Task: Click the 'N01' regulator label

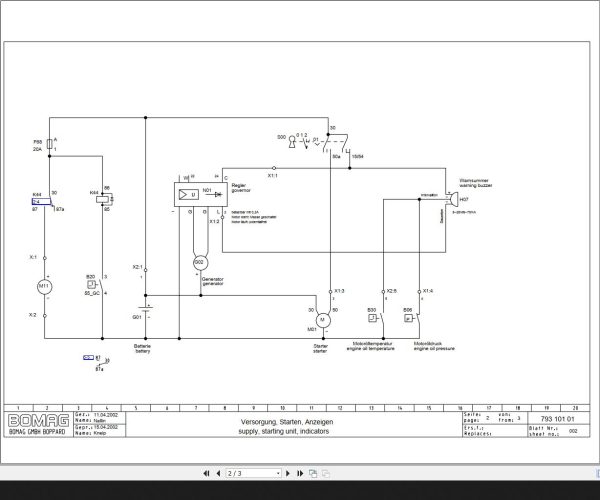Action: 207,190
